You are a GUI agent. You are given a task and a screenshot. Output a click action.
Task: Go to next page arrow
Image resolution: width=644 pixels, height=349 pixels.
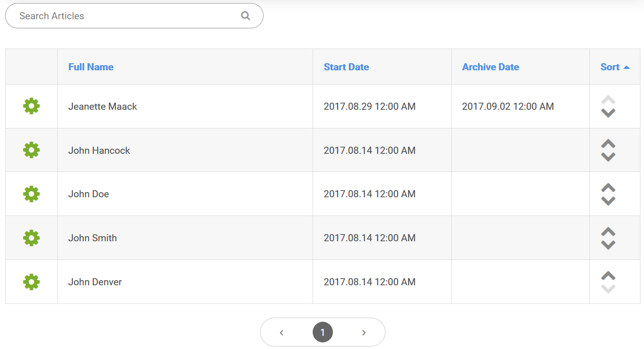pos(364,332)
